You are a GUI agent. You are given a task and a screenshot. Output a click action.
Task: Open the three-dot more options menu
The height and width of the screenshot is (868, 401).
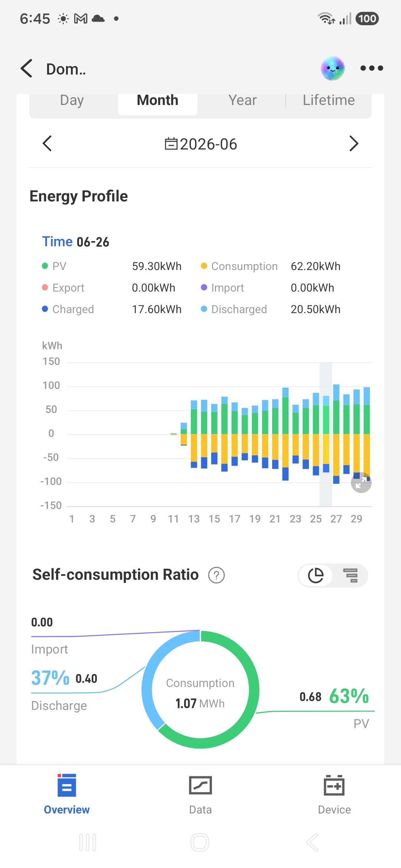click(372, 68)
